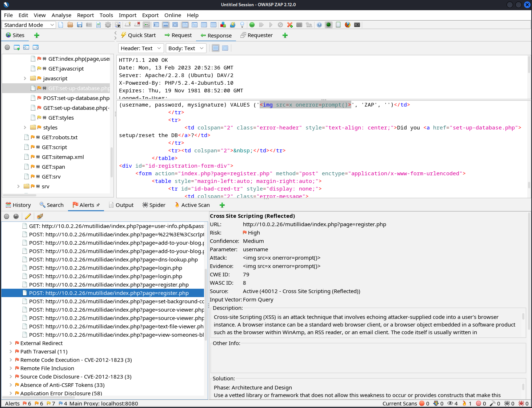This screenshot has height=408, width=532.
Task: Open the Standard Mode dropdown
Action: (x=29, y=25)
